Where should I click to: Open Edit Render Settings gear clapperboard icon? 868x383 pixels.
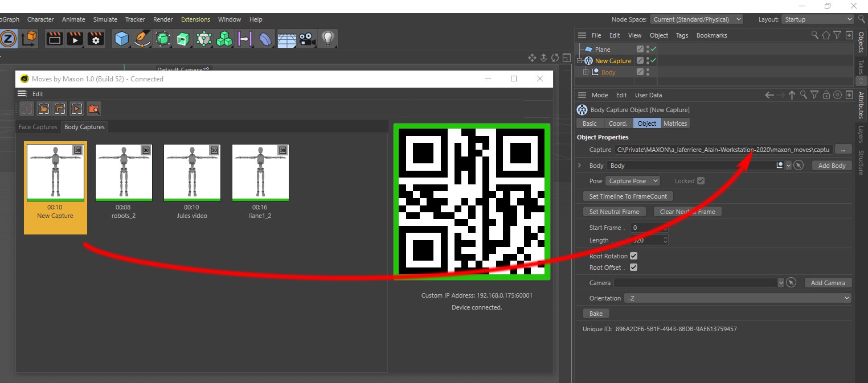click(x=96, y=39)
